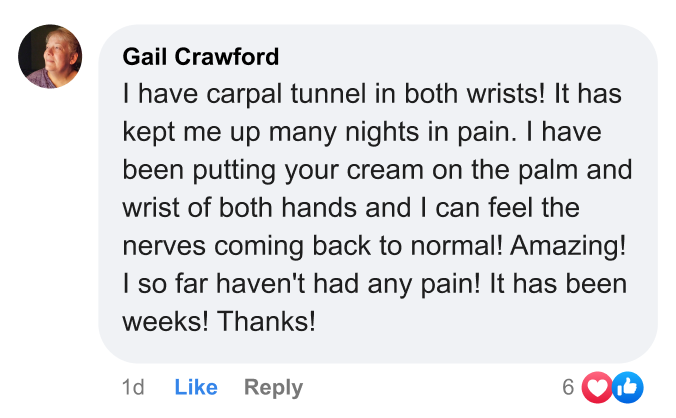The height and width of the screenshot is (418, 676).
Task: Click the words "palm and" in comment
Action: tap(575, 171)
